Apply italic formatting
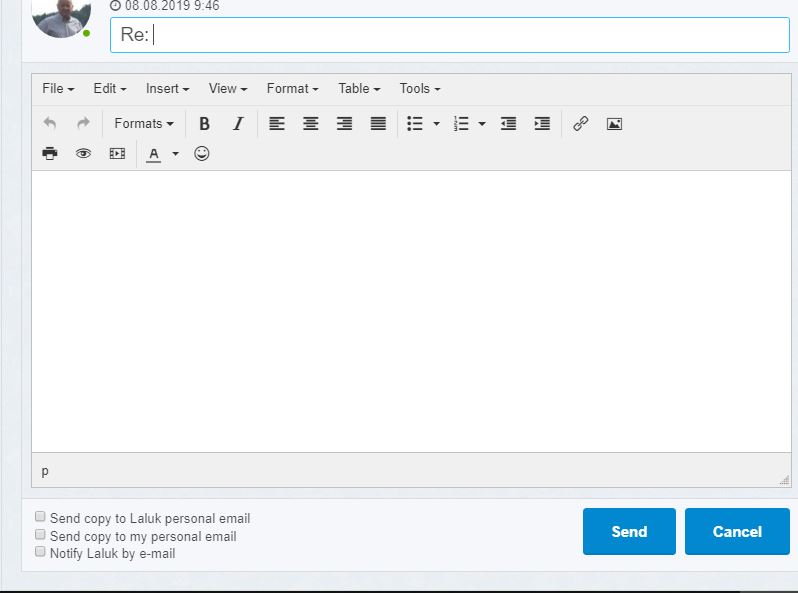This screenshot has height=593, width=798. pos(238,124)
